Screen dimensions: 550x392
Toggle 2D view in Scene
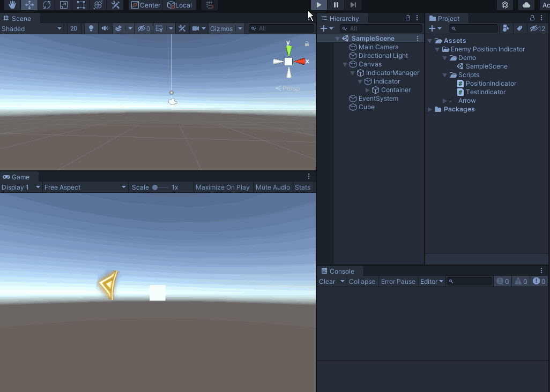click(x=73, y=29)
